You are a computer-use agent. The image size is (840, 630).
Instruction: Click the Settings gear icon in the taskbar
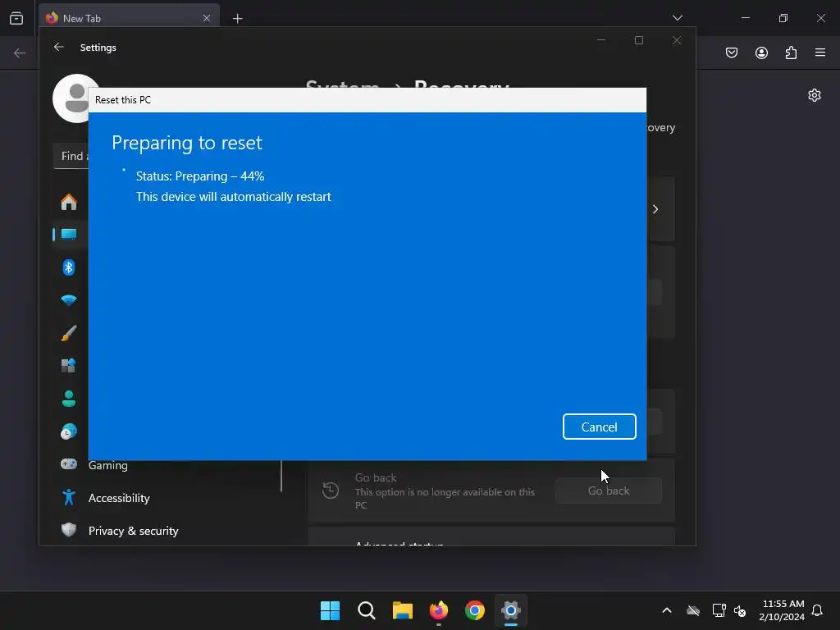pyautogui.click(x=511, y=610)
